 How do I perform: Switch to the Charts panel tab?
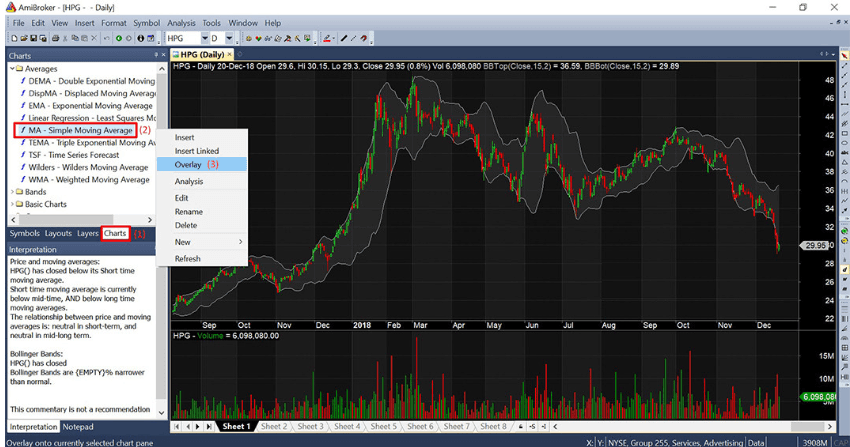115,234
